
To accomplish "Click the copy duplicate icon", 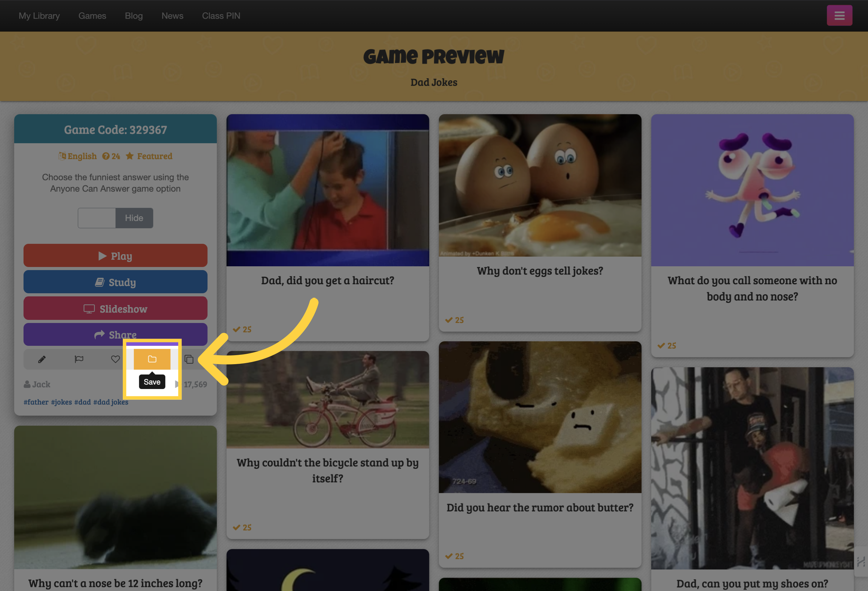I will click(189, 359).
